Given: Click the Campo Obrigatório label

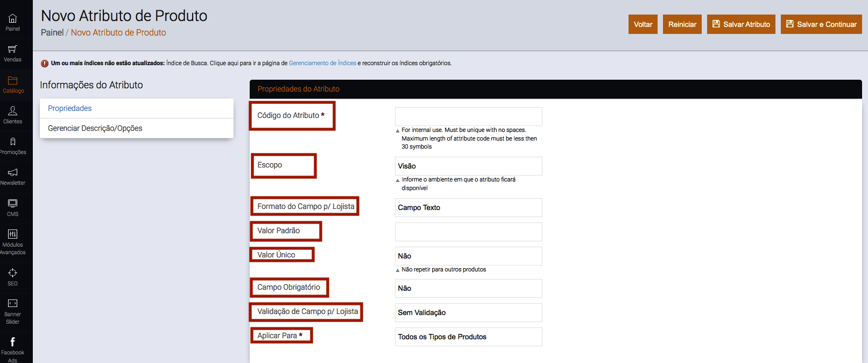Looking at the screenshot, I should pyautogui.click(x=288, y=287).
